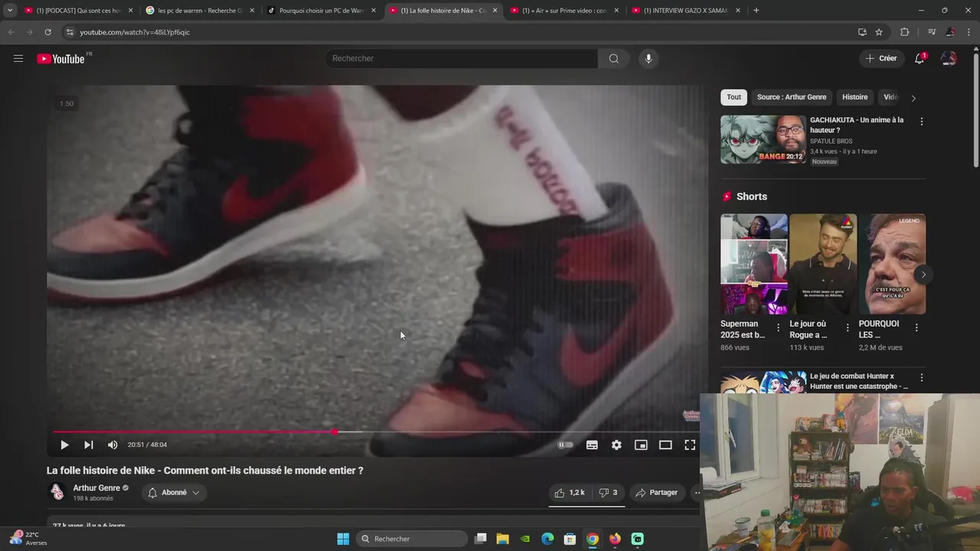The width and height of the screenshot is (980, 551).
Task: Click the video progress bar
Action: (375, 432)
